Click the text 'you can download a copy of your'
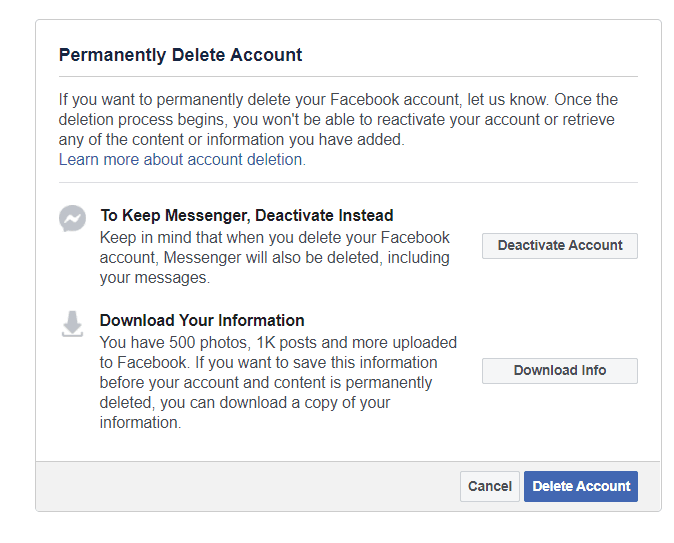The image size is (674, 543). point(275,403)
